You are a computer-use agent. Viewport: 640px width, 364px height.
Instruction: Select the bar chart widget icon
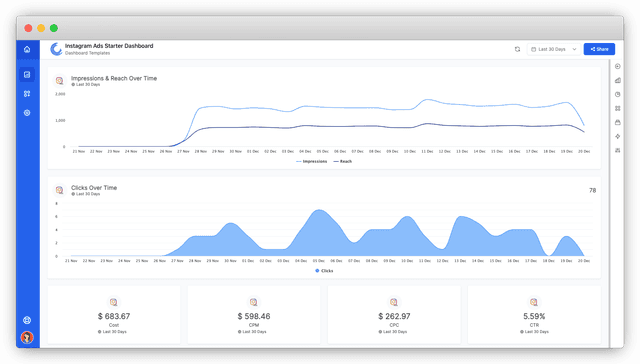tap(618, 80)
